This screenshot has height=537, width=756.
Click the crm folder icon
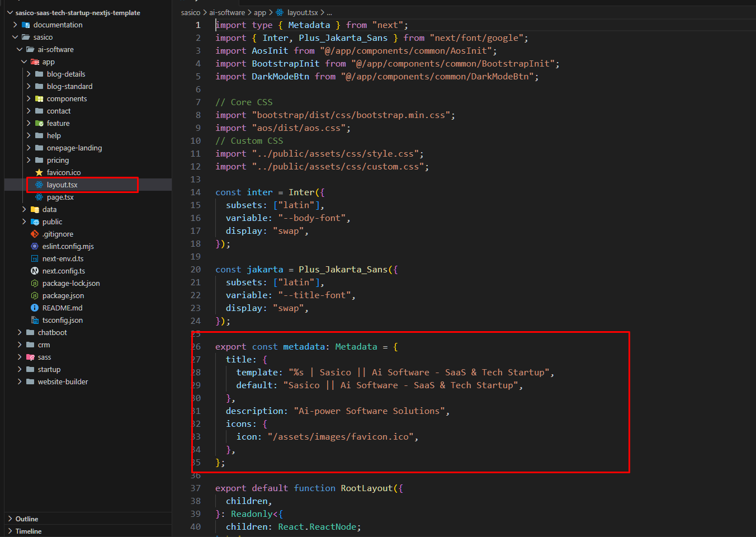coord(30,345)
